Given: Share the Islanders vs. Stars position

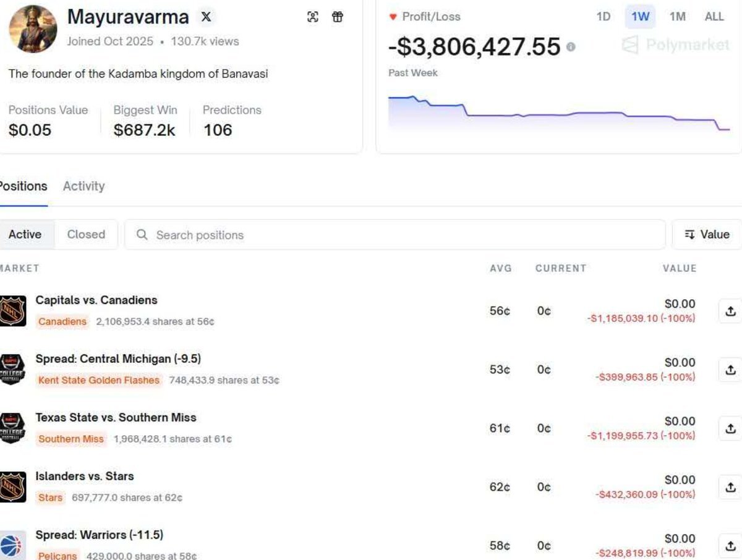Looking at the screenshot, I should (730, 487).
